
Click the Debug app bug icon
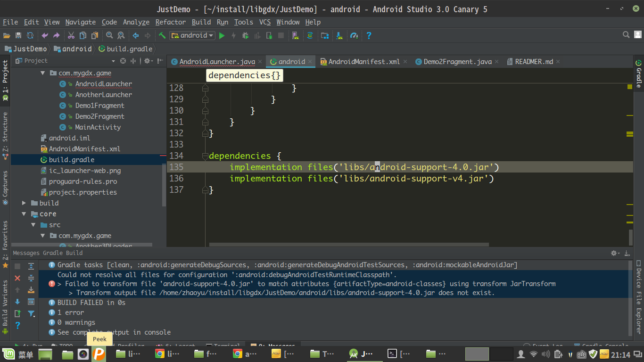(245, 35)
